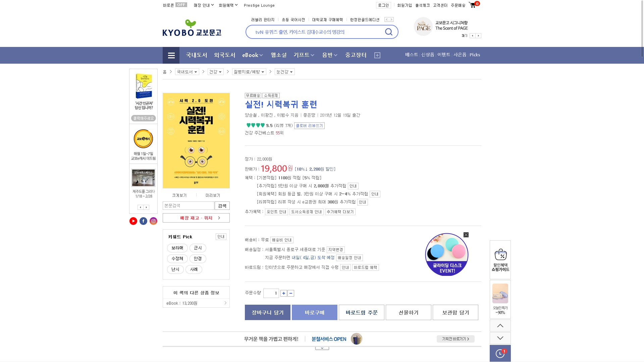Click 매장 재고 · 위치 button
This screenshot has height=362, width=644.
[x=196, y=218]
